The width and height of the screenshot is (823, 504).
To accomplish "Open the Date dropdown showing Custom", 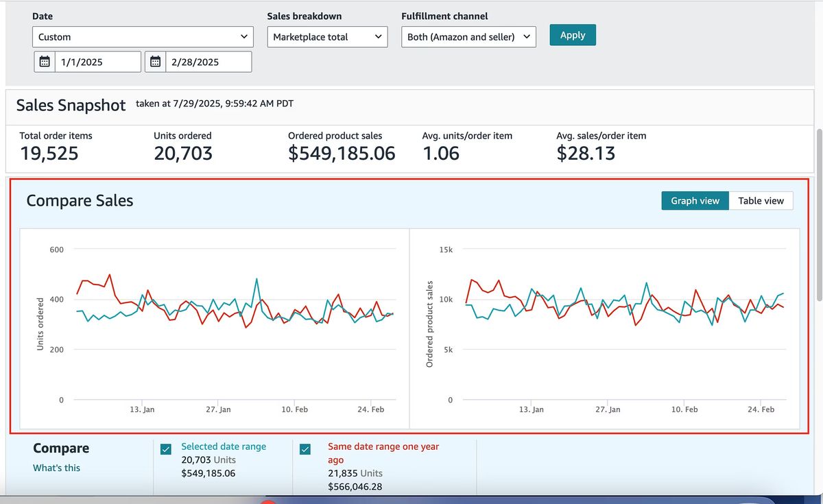I will tap(142, 36).
